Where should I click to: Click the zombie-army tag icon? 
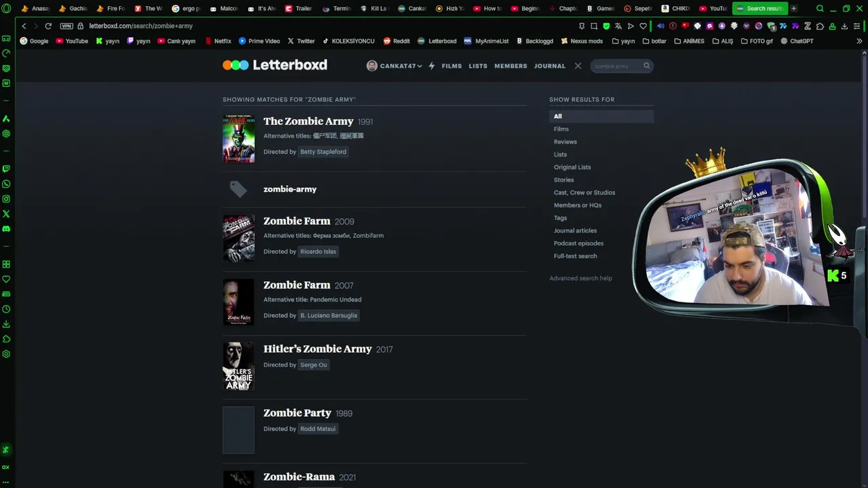point(238,189)
